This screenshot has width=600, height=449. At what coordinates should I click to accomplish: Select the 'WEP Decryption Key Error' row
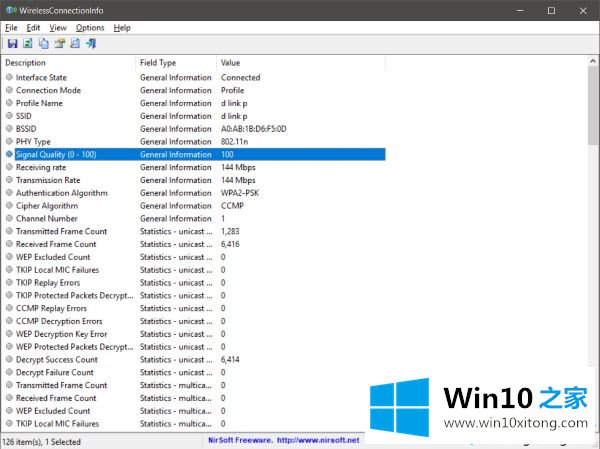tap(194, 334)
